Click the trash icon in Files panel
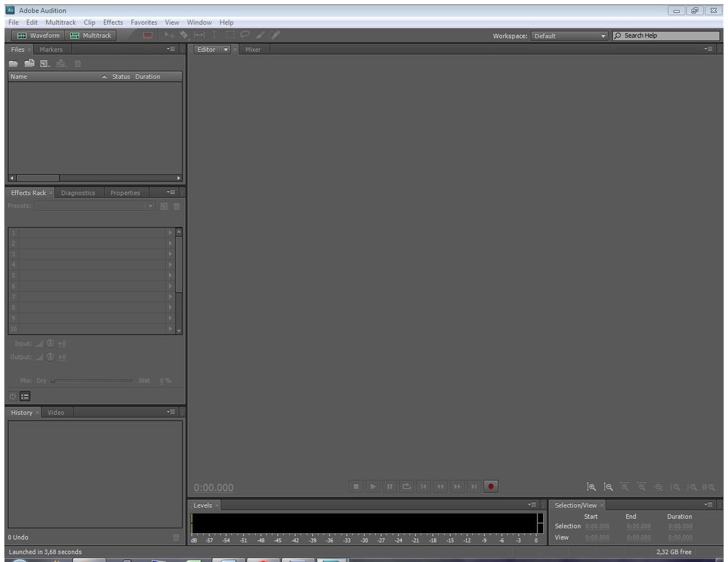 tap(78, 64)
